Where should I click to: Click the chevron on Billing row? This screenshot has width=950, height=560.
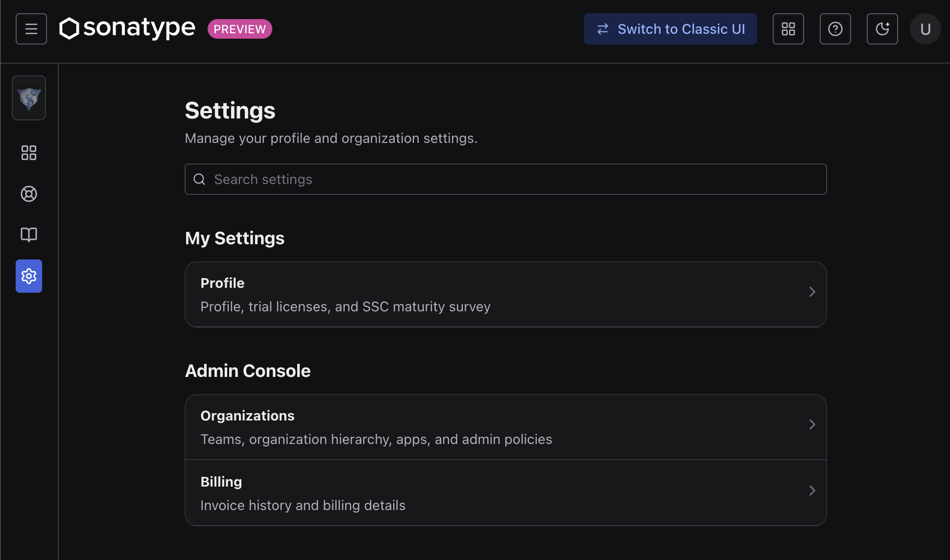(x=812, y=490)
